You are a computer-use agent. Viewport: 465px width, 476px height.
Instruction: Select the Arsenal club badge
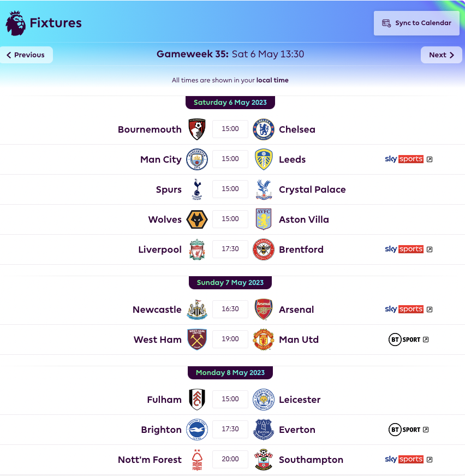tap(264, 309)
